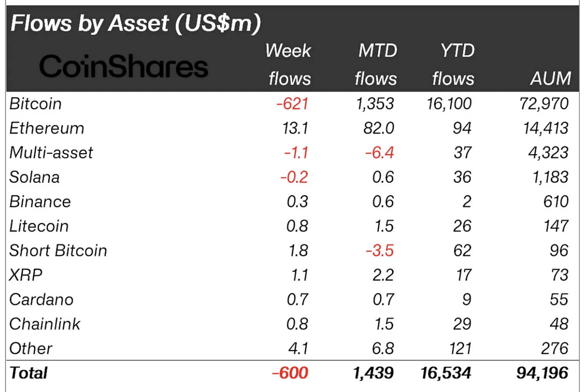The width and height of the screenshot is (584, 392).
Task: Select the Week flows column header
Action: point(289,65)
